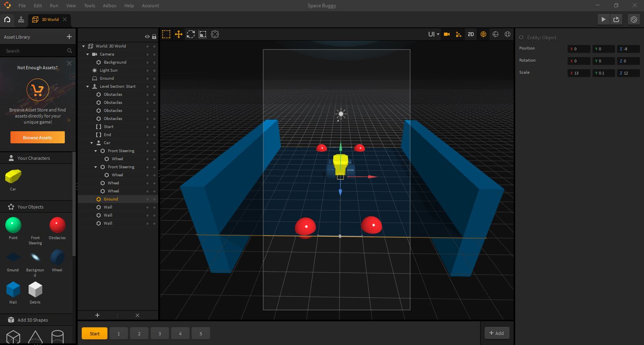This screenshot has height=345, width=644.
Task: Toggle 2D view mode
Action: 471,35
